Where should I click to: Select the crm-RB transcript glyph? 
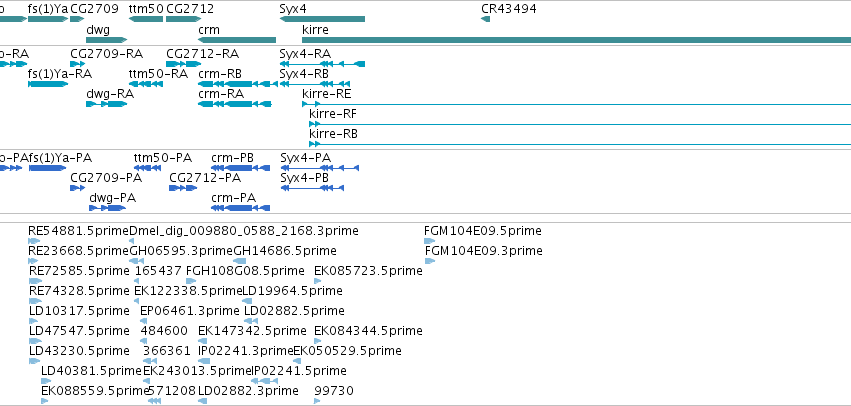(238, 84)
